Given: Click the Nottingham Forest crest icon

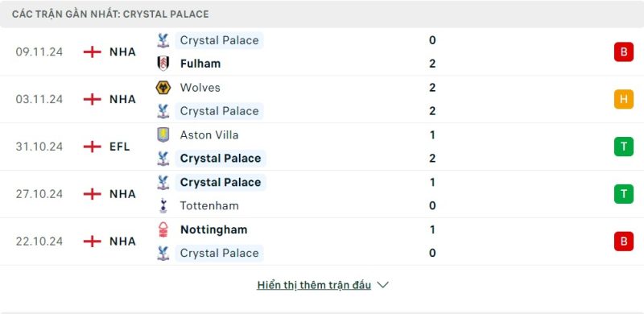Looking at the screenshot, I should [163, 229].
